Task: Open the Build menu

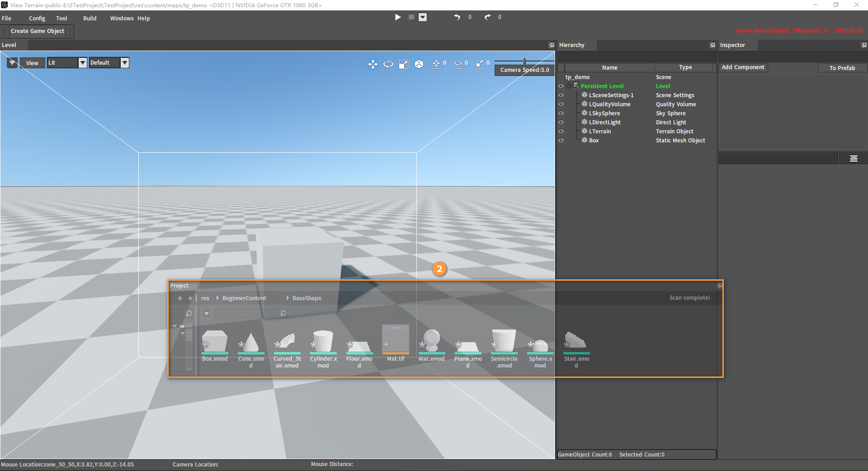Action: point(90,19)
